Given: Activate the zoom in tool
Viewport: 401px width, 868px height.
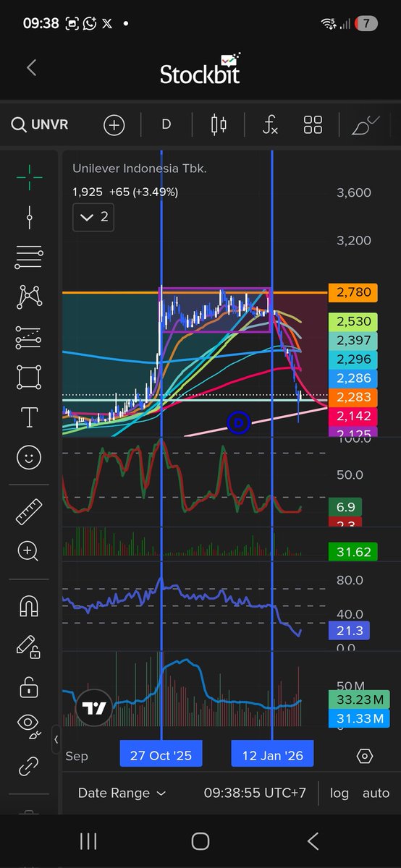Looking at the screenshot, I should [29, 551].
